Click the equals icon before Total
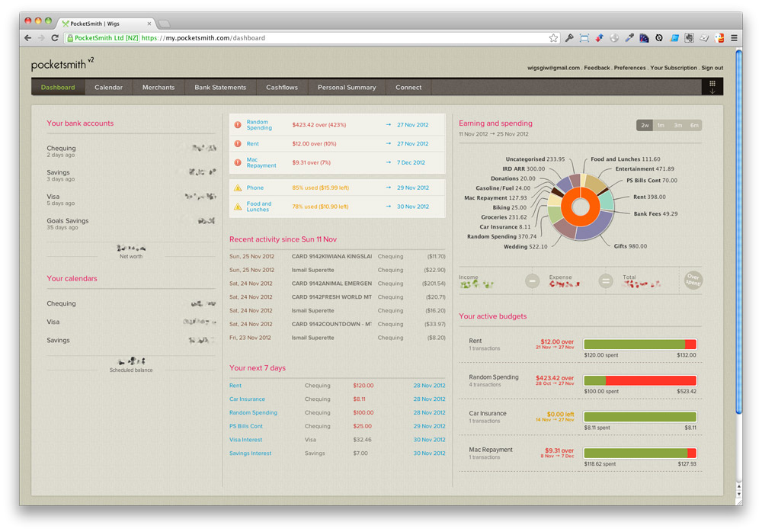The width and height of the screenshot is (762, 532). click(x=606, y=280)
